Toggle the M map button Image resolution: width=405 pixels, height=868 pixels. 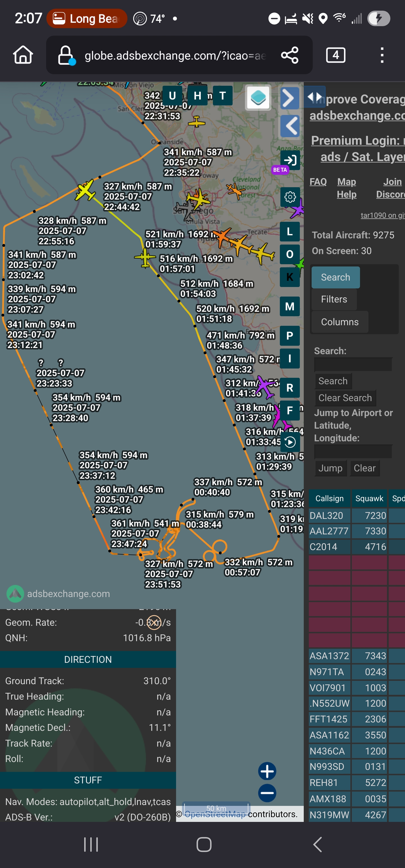(x=290, y=306)
